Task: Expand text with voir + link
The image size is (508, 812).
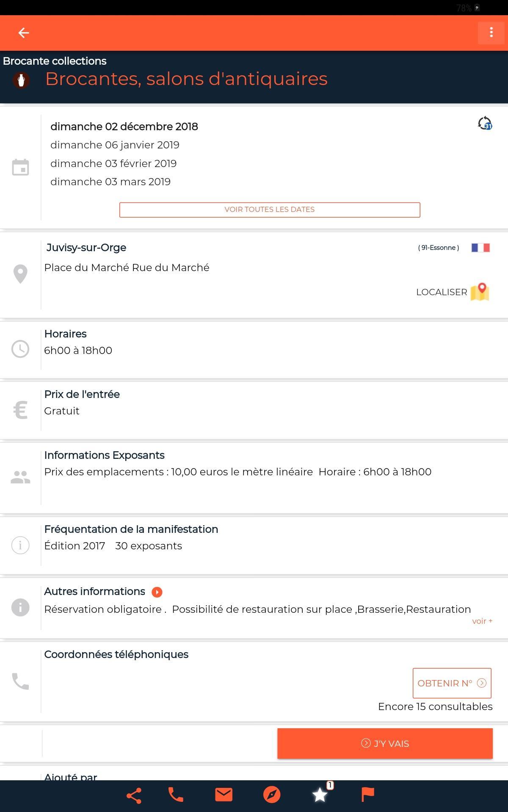Action: point(482,621)
